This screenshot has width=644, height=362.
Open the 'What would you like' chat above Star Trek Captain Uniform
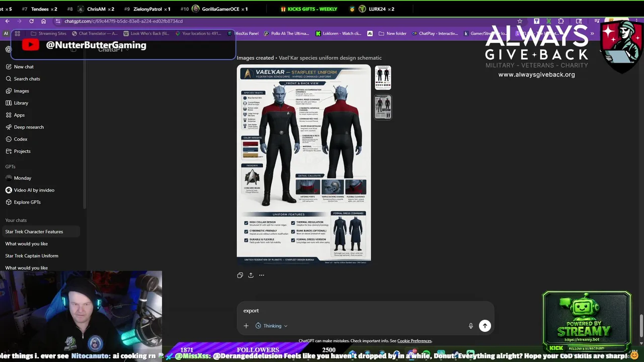pos(26,244)
